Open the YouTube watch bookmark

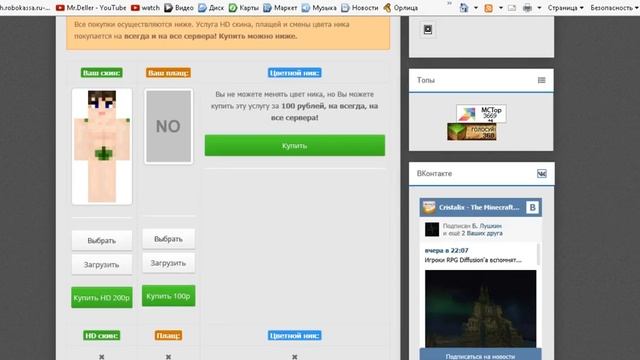pos(145,7)
